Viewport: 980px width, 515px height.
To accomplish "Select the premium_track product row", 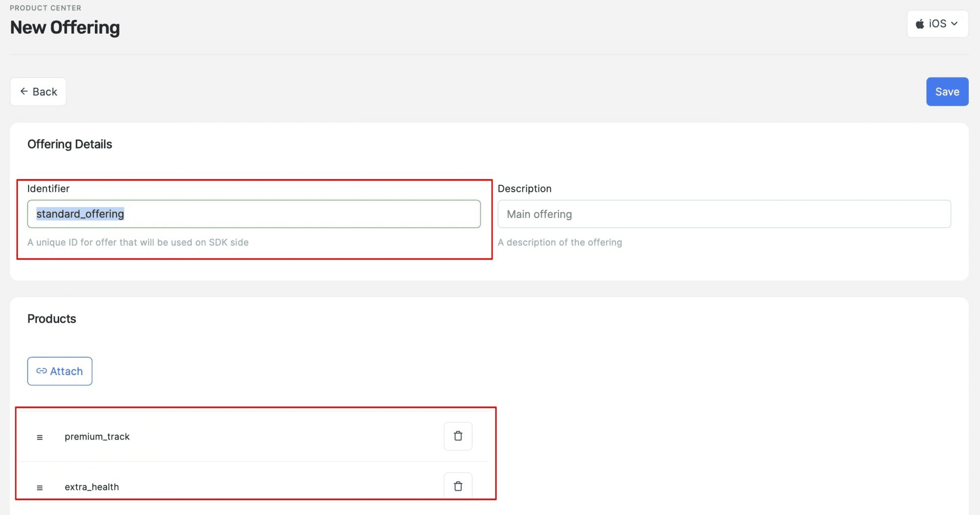I will (x=230, y=436).
